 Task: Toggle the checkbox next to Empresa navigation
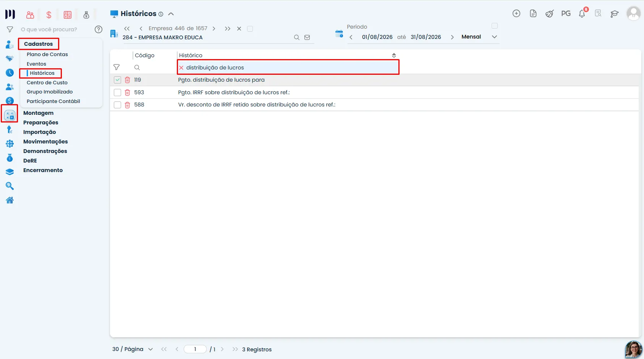point(250,29)
